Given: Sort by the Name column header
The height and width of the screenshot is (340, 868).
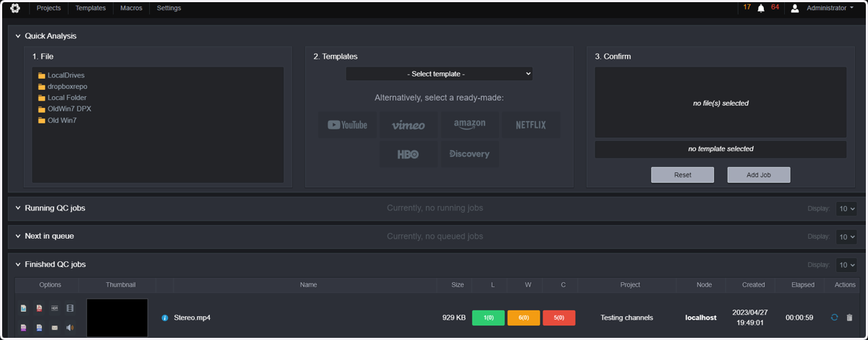Looking at the screenshot, I should (x=309, y=285).
